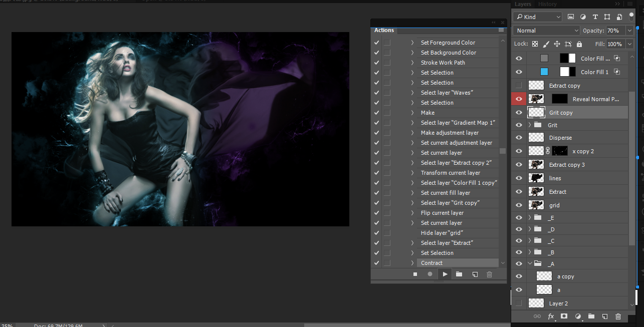
Task: Create new group in Layers panel
Action: coord(591,316)
